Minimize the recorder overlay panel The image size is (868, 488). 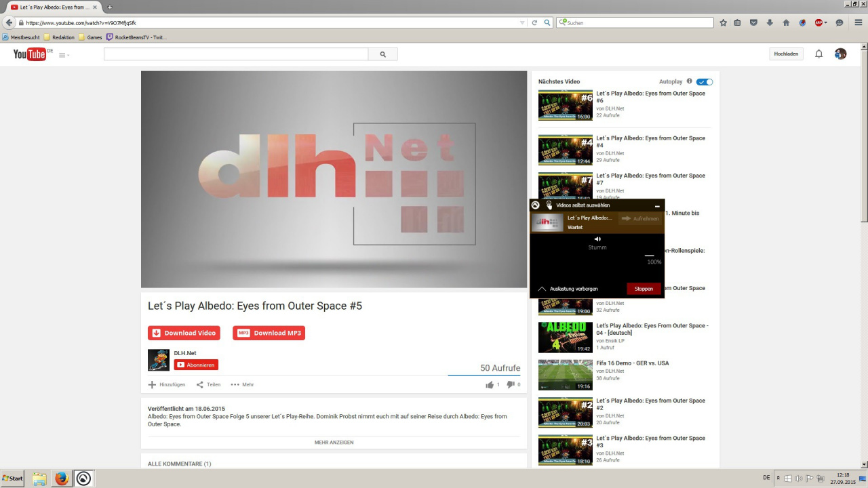tap(657, 206)
